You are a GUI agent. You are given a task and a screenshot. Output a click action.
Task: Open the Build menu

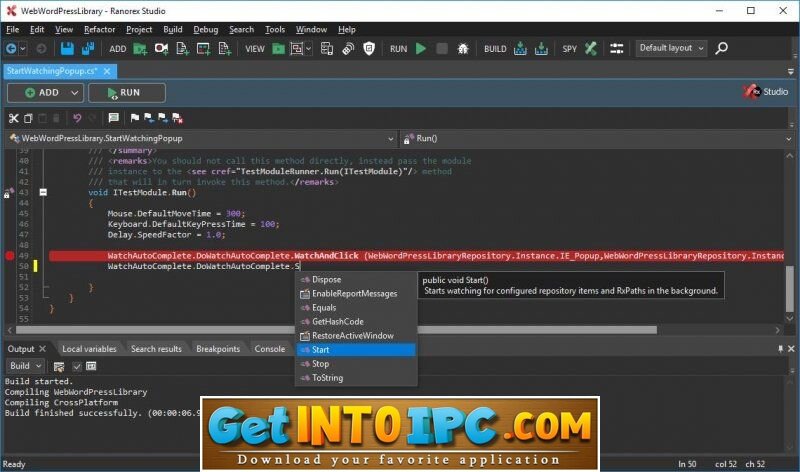pos(172,29)
